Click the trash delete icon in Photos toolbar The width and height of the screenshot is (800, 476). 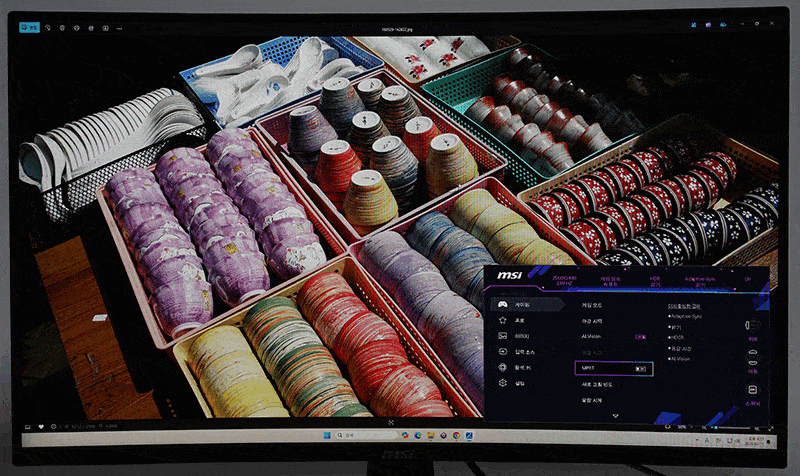click(62, 28)
